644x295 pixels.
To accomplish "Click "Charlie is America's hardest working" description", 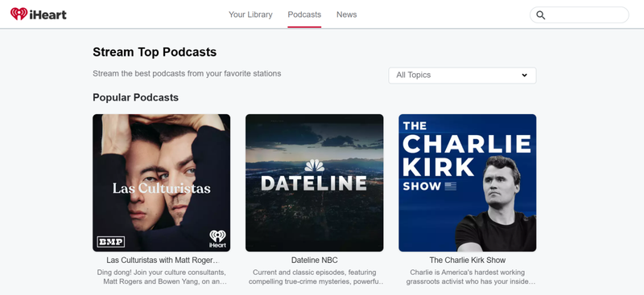I will coord(470,277).
